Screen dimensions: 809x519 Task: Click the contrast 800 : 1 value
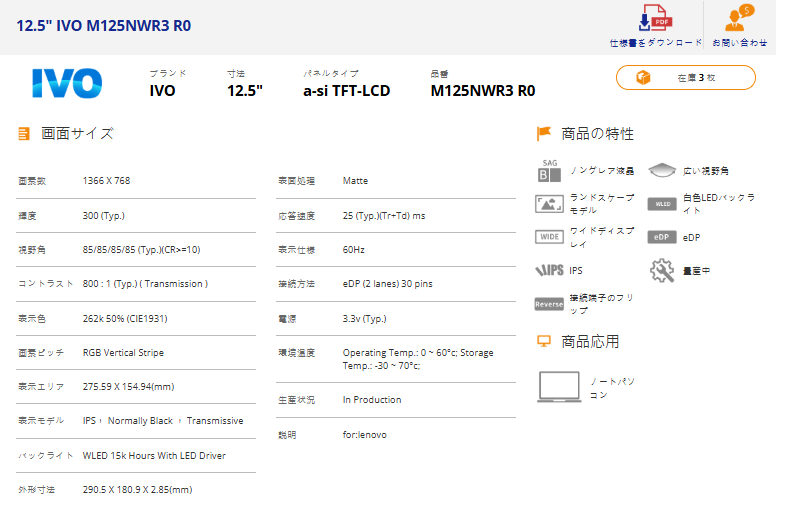[x=145, y=284]
